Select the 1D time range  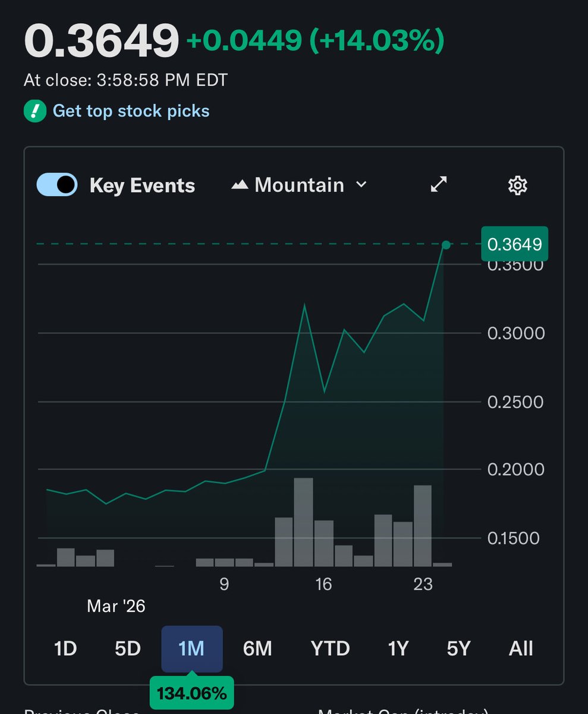65,648
